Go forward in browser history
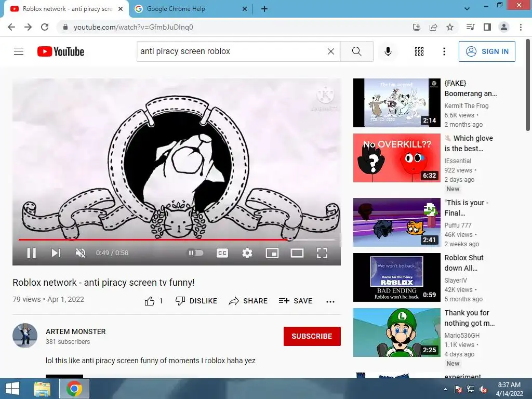Viewport: 532px width, 399px height. pyautogui.click(x=28, y=27)
